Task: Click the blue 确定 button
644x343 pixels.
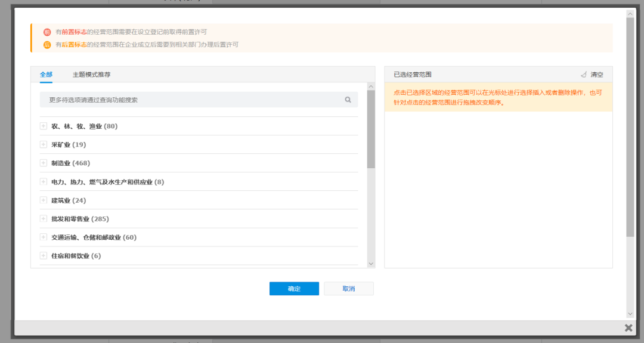Action: point(294,288)
